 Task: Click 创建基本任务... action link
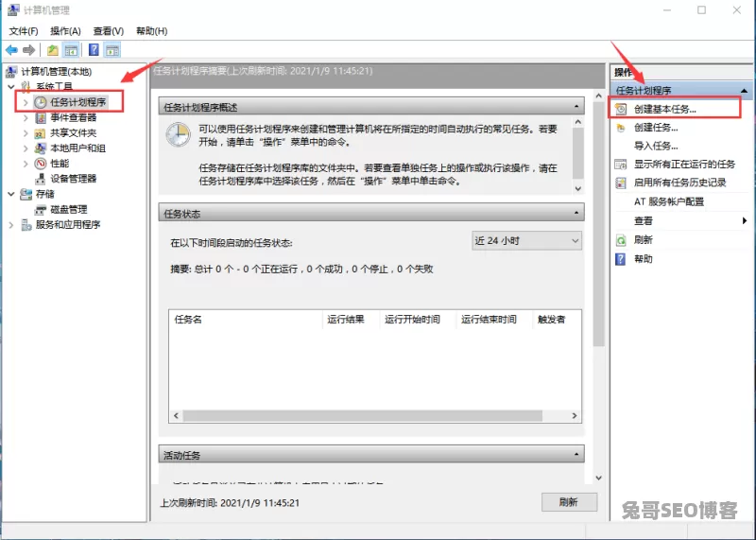point(665,110)
